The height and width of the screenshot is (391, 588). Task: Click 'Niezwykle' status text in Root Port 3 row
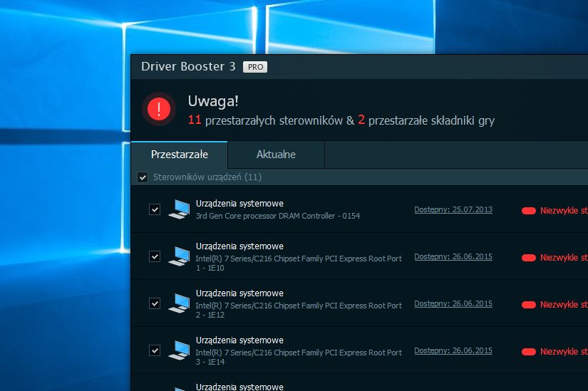559,352
